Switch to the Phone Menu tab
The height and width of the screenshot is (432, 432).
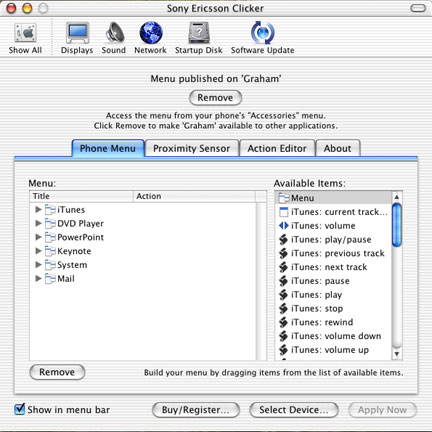(108, 148)
